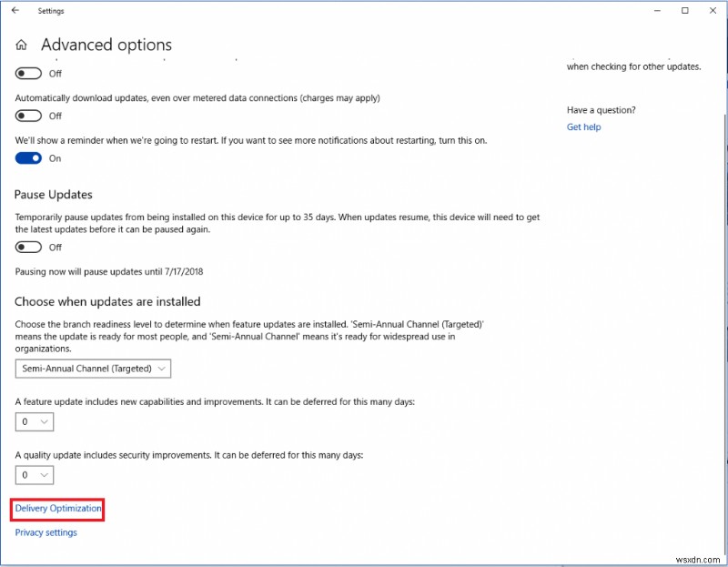Click the Settings label in the title bar
The image size is (728, 567).
click(x=51, y=10)
